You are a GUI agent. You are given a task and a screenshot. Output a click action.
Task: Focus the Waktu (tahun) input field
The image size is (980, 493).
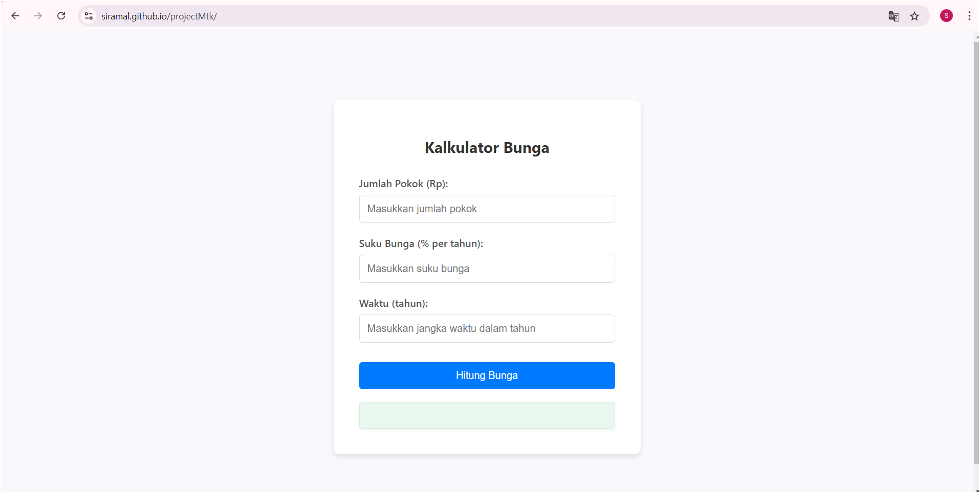[487, 328]
